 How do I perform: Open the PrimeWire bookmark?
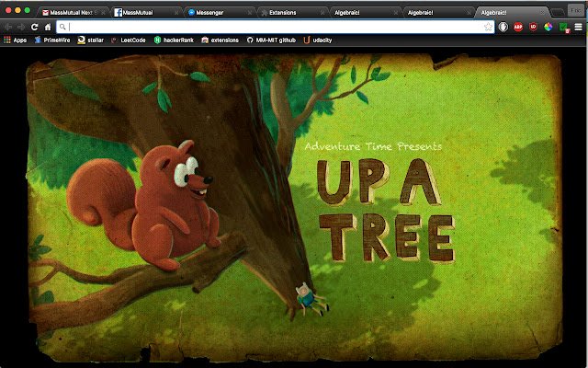click(51, 40)
